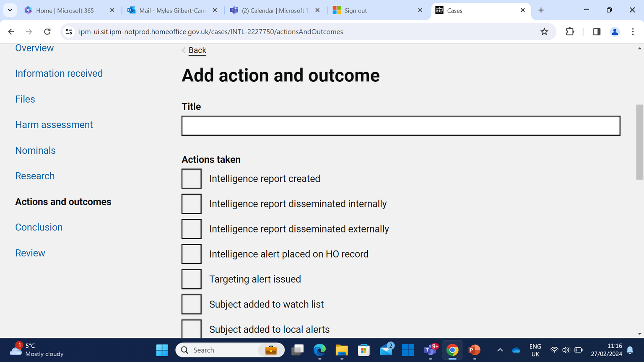Image resolution: width=644 pixels, height=362 pixels.
Task: Tick Subject added to local alerts checkbox
Action: pyautogui.click(x=192, y=328)
